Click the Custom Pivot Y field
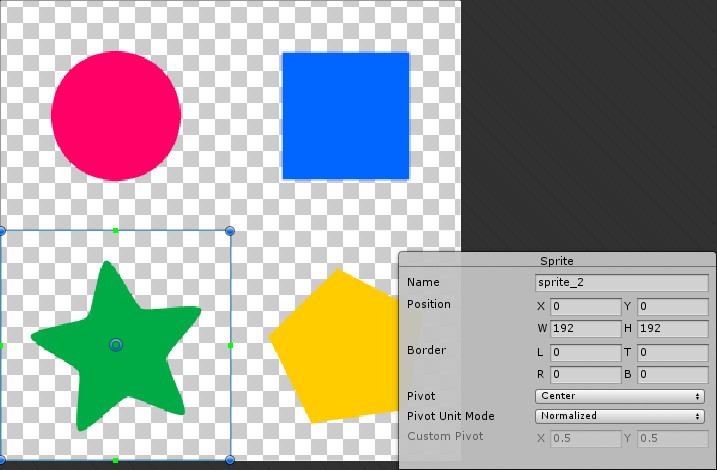 (673, 438)
